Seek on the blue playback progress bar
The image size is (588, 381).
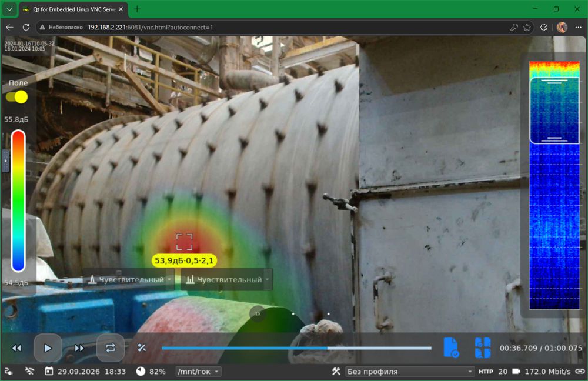tap(296, 349)
